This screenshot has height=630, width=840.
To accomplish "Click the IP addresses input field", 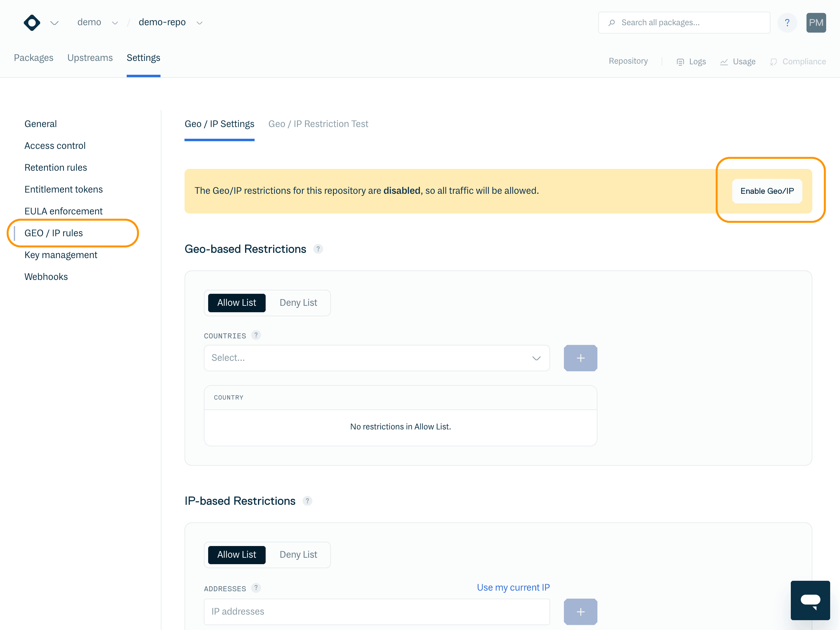I will [376, 611].
